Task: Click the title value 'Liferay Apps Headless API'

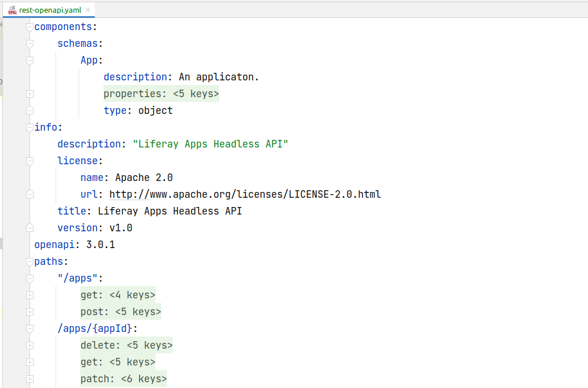Action: [170, 211]
